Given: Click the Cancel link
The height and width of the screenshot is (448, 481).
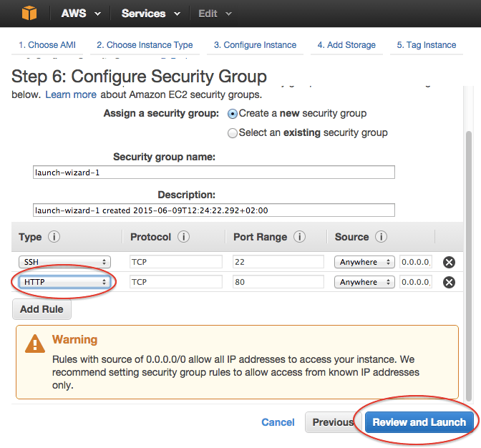Looking at the screenshot, I should (x=278, y=422).
